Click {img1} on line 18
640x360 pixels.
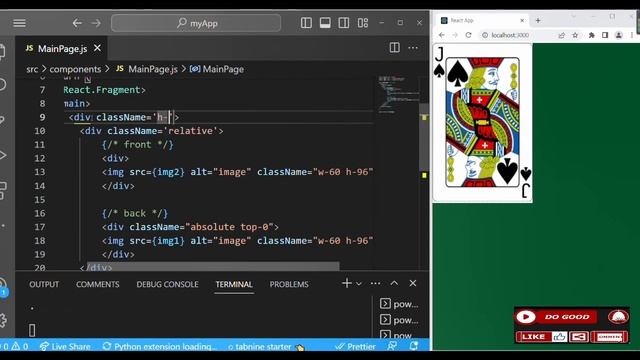click(x=168, y=241)
